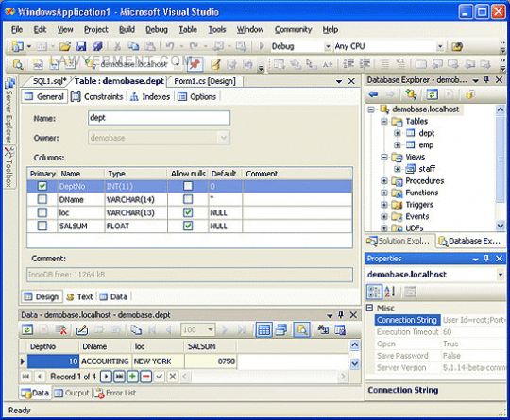Toggle Allow nulls for DeptNo
This screenshot has height=420, width=510.
click(x=188, y=186)
